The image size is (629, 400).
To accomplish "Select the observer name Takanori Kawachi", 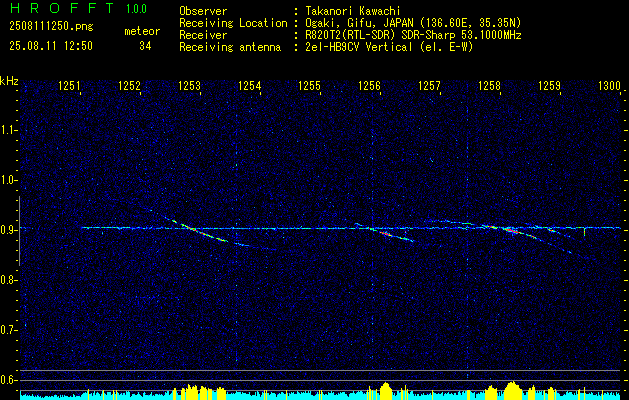I will click(353, 11).
